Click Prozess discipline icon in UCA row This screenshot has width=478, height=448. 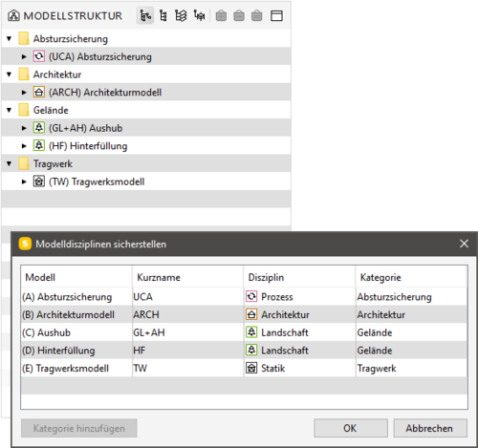click(251, 296)
